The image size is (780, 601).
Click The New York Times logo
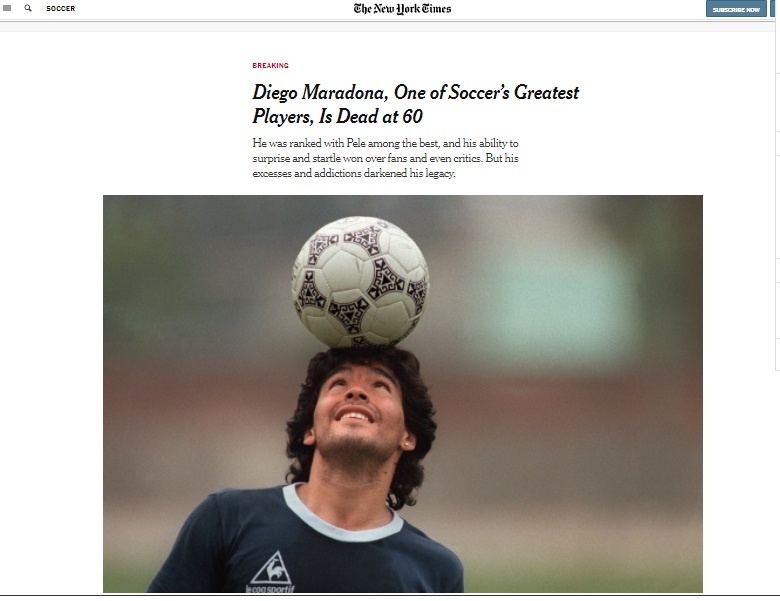402,8
